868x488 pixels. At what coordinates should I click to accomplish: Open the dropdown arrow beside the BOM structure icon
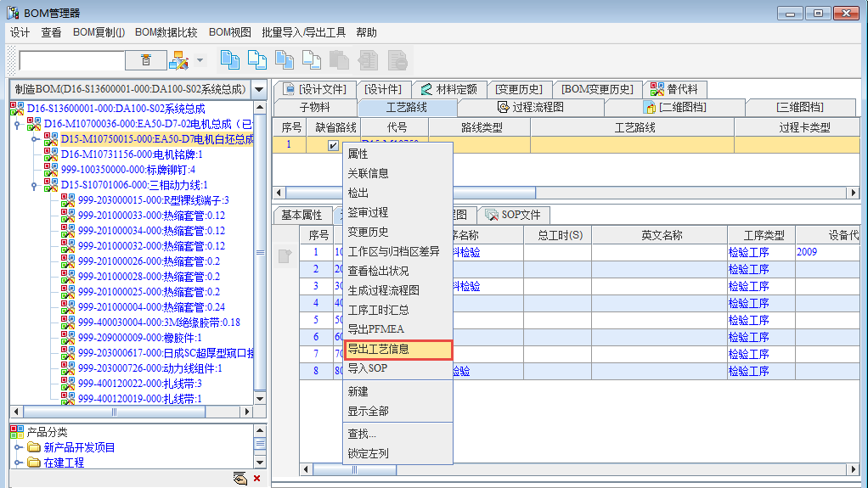click(x=200, y=60)
